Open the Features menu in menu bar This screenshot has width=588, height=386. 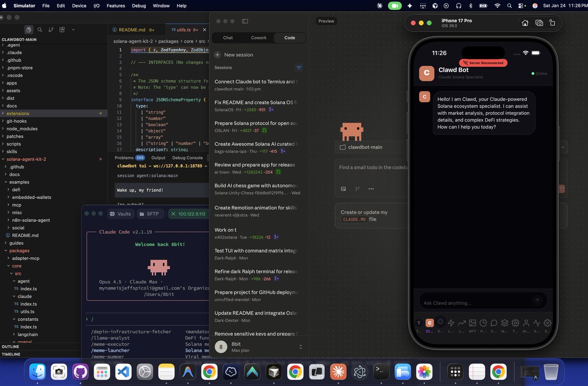116,6
